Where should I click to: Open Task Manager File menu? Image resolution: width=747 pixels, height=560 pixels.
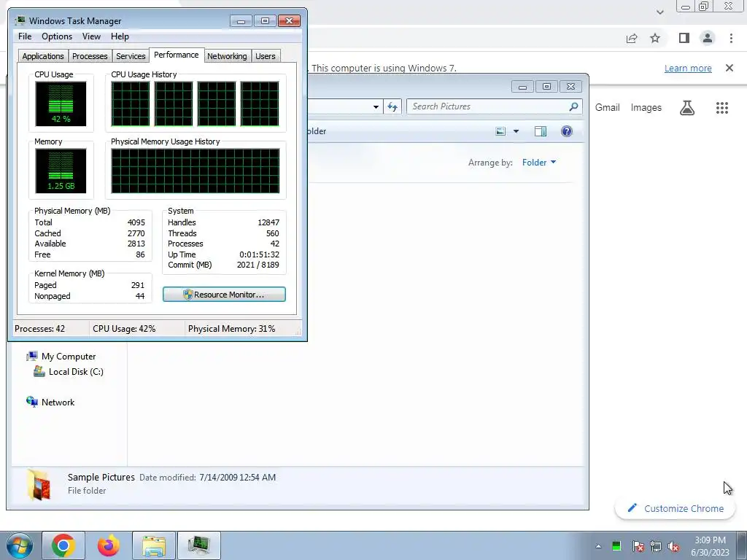tap(25, 36)
